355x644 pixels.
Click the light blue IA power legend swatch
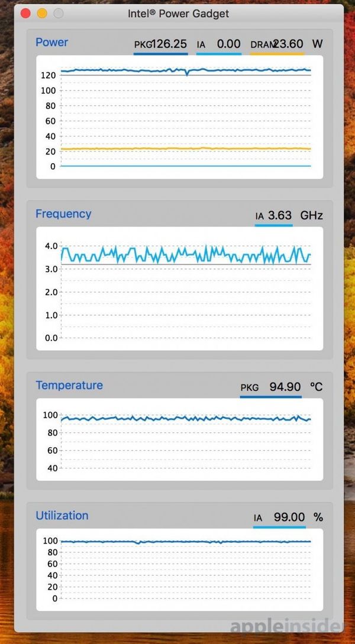(218, 54)
